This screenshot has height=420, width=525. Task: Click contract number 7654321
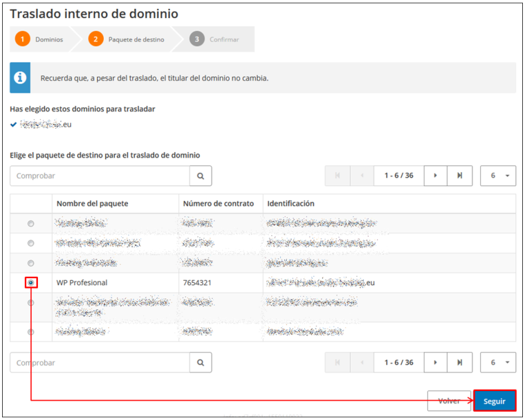pos(197,283)
